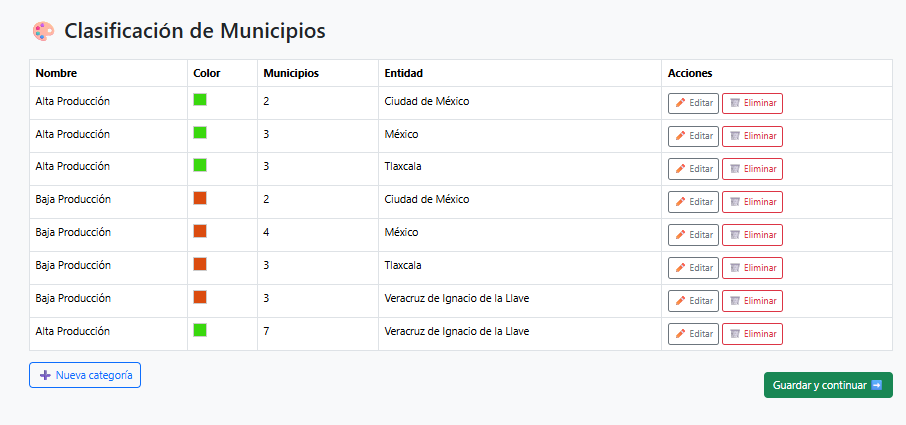
Task: Click trash icon for Alta Producción México row
Action: (x=735, y=136)
